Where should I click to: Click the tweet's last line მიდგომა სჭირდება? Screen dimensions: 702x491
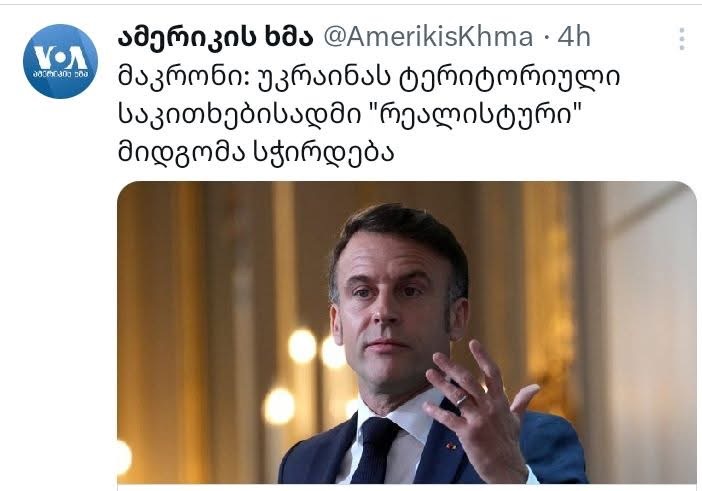256,154
